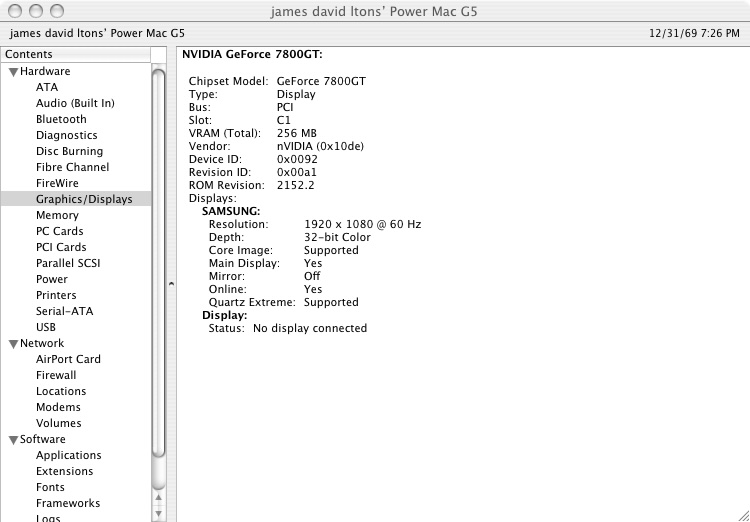The height and width of the screenshot is (522, 750).
Task: Select ATA under Hardware
Action: pos(47,87)
